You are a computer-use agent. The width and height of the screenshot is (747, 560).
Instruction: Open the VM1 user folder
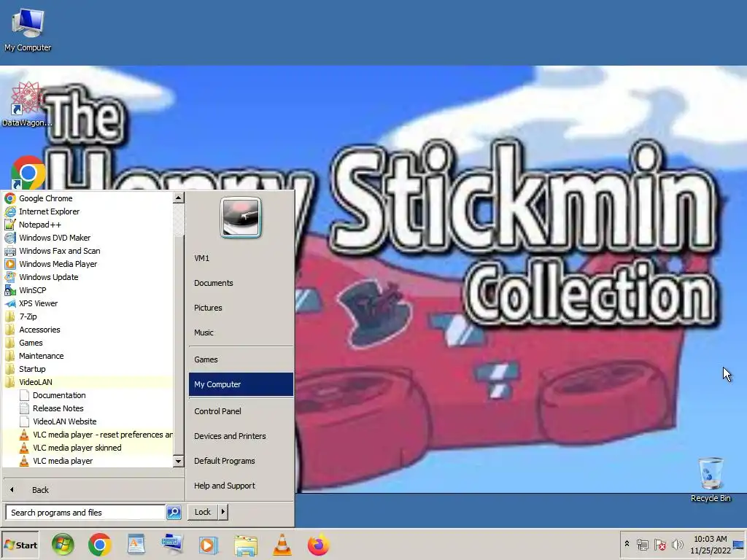[x=241, y=258]
